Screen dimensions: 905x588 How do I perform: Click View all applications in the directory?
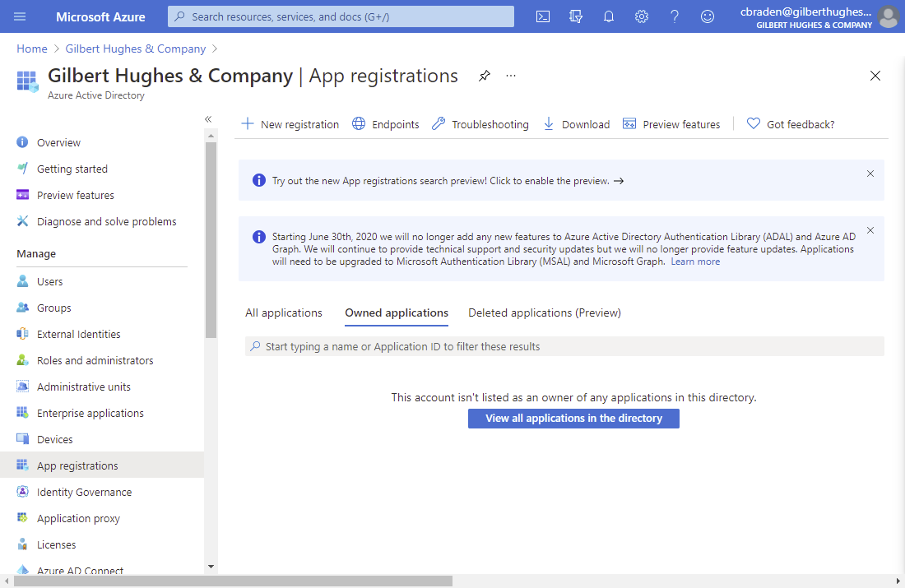click(573, 419)
